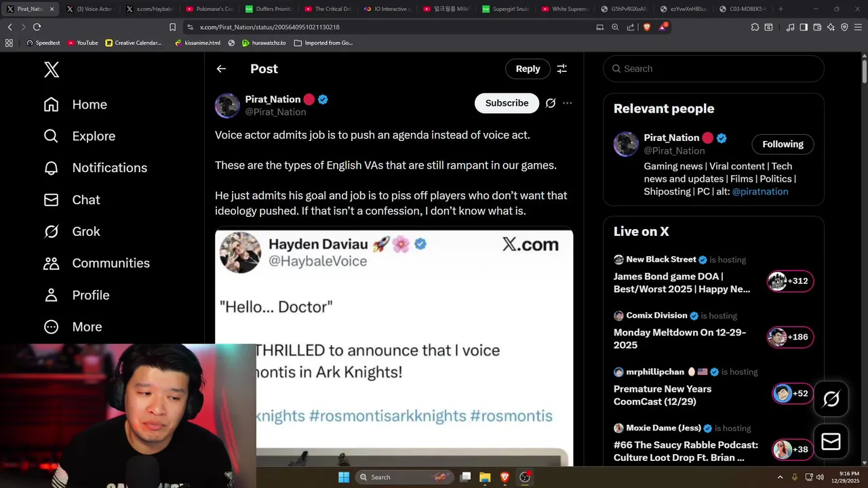868x488 pixels.
Task: Open Speedtest bookmark
Action: [43, 43]
